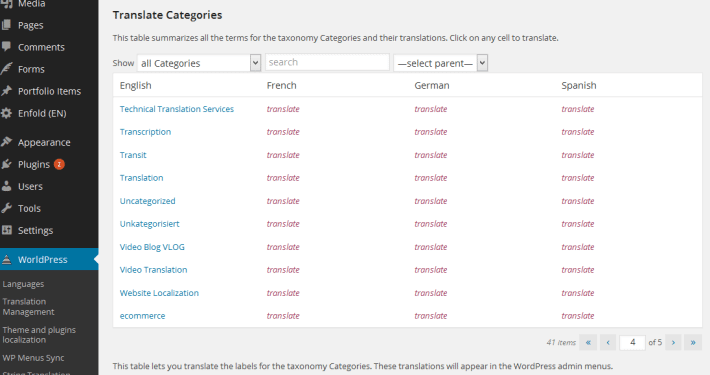Open the 'select parent' dropdown
This screenshot has height=375, width=710.
coord(440,63)
